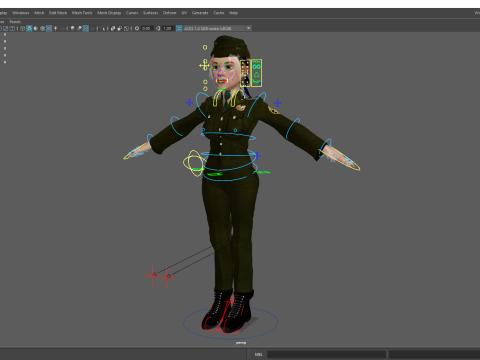Switch viewport to wireframe shading
The image size is (480, 360).
point(22,28)
